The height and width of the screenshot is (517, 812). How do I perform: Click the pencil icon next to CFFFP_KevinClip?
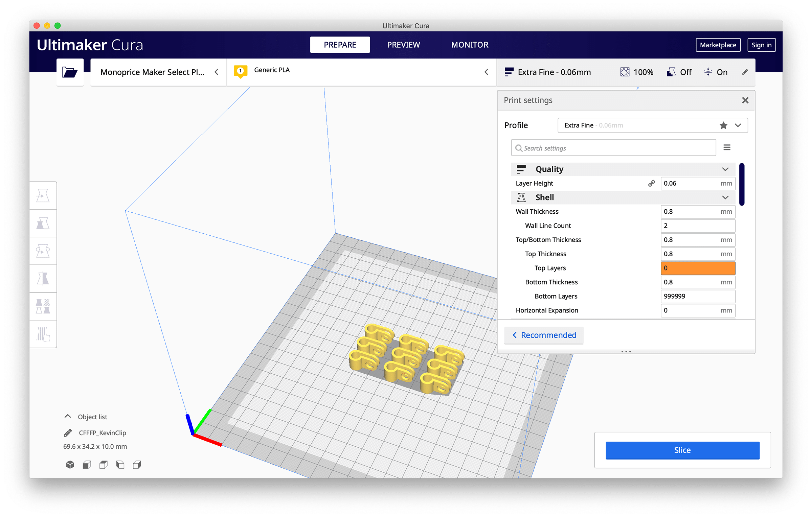click(x=68, y=433)
